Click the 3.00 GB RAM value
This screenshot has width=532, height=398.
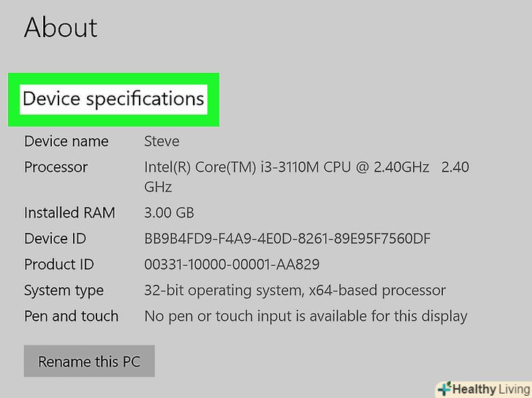coord(169,213)
